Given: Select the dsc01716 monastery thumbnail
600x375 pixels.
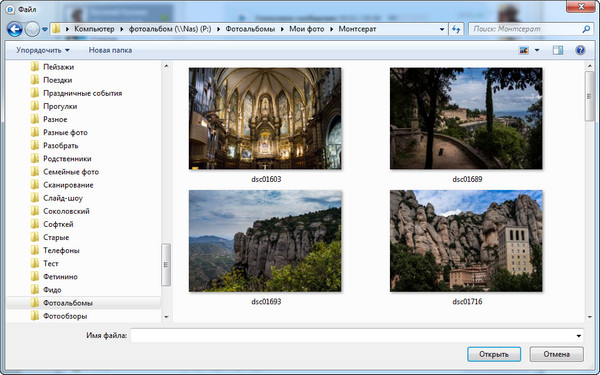Looking at the screenshot, I should click(466, 241).
